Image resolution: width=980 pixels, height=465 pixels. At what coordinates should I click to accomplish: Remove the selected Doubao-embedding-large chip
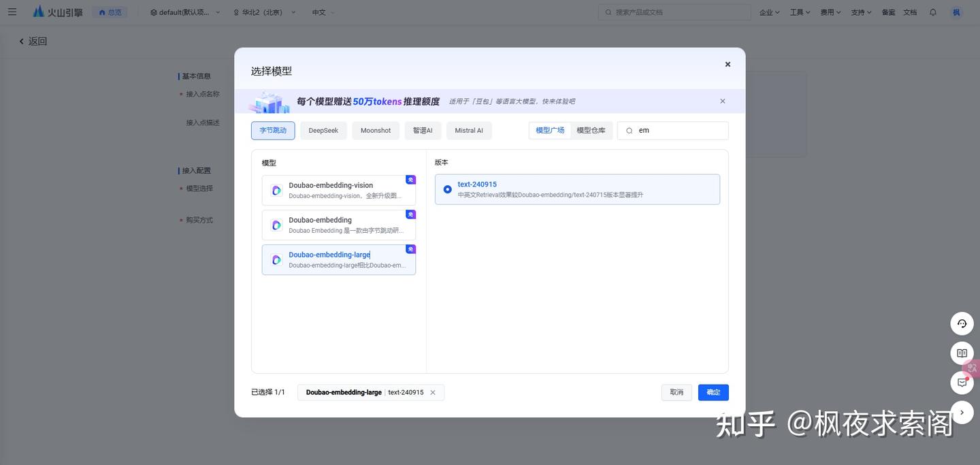tap(433, 392)
